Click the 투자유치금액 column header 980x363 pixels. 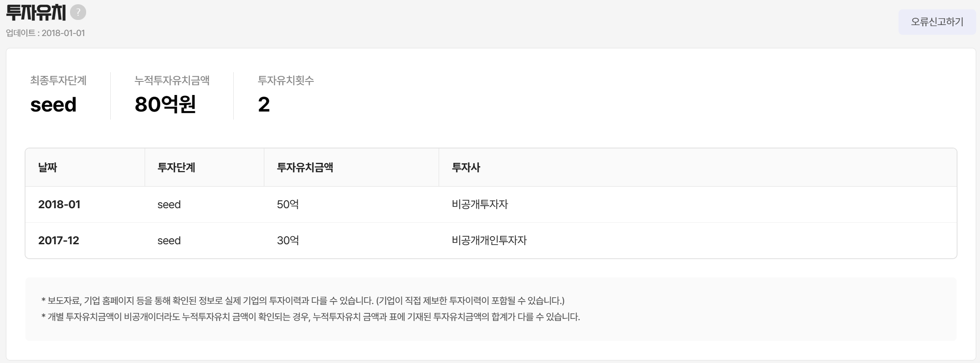305,168
